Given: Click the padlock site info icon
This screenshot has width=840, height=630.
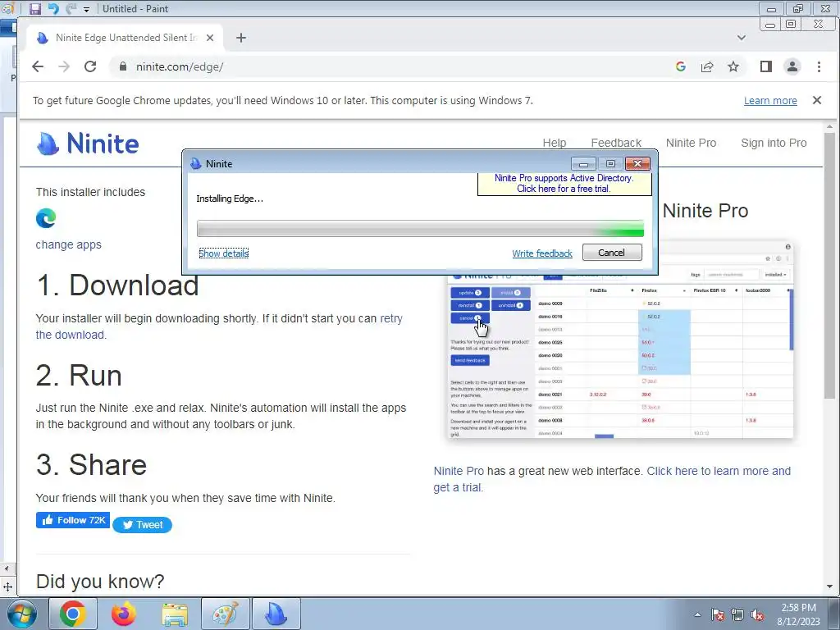Looking at the screenshot, I should [x=123, y=66].
